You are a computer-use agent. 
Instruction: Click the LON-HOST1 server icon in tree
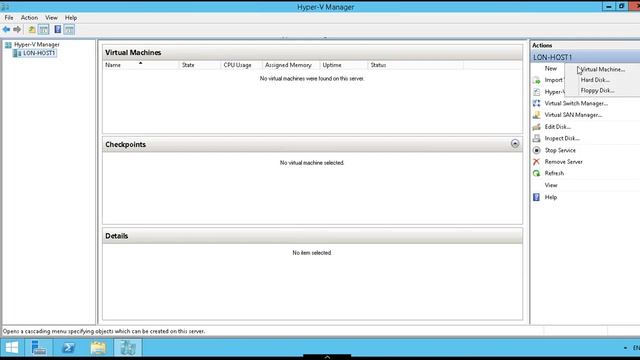click(17, 53)
